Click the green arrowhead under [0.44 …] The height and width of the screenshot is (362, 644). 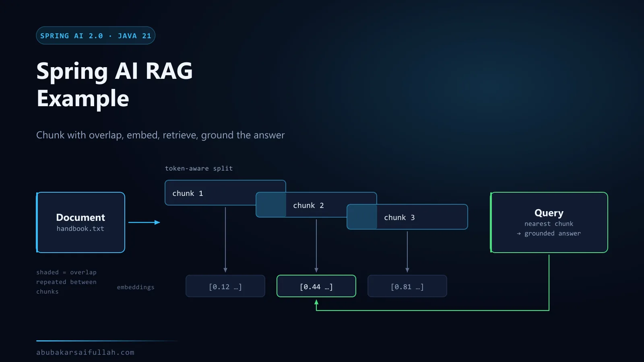click(316, 302)
